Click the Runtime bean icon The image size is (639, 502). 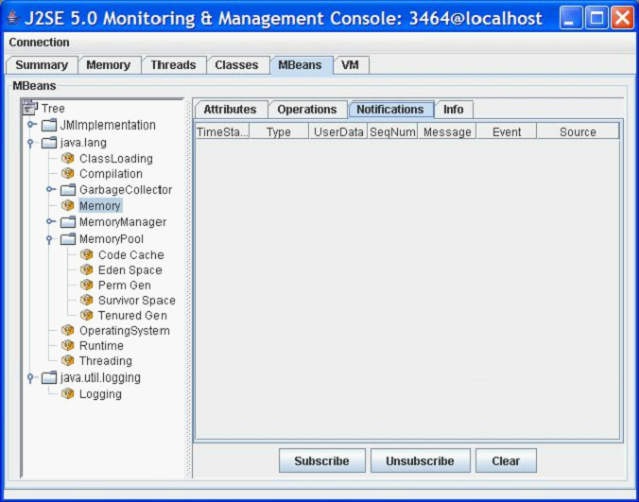68,346
